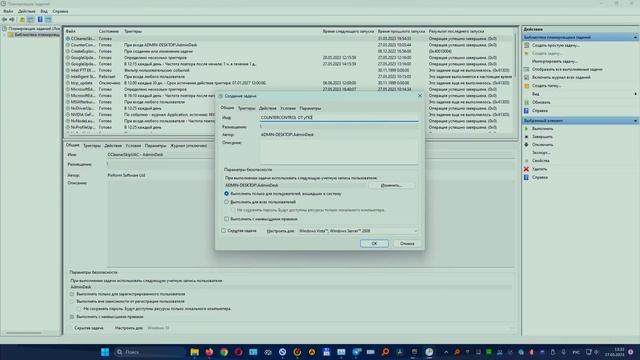Toggle 'Не сохранять пароль' checkbox in dialog
The height and width of the screenshot is (360, 640).
tap(233, 210)
